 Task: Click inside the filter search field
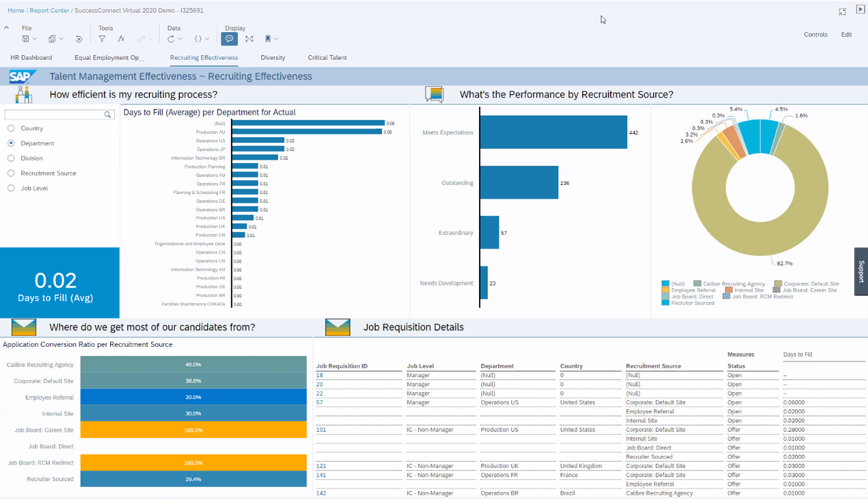click(x=55, y=114)
